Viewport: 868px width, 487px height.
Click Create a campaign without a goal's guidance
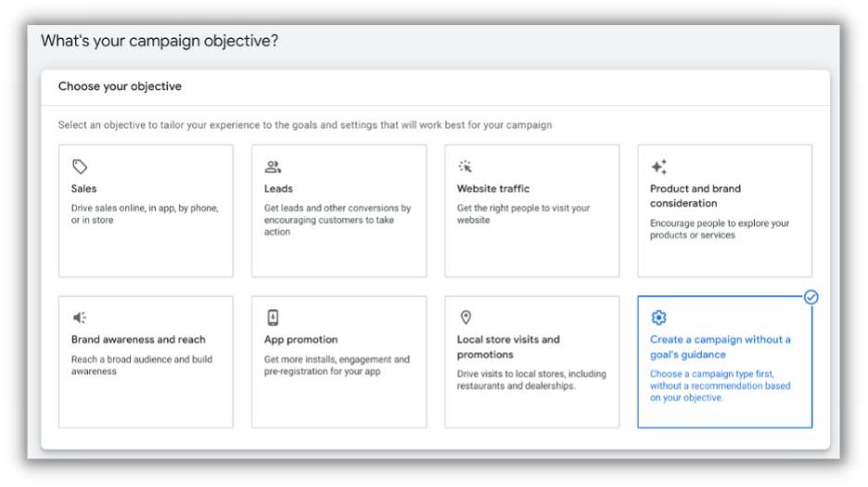point(720,346)
